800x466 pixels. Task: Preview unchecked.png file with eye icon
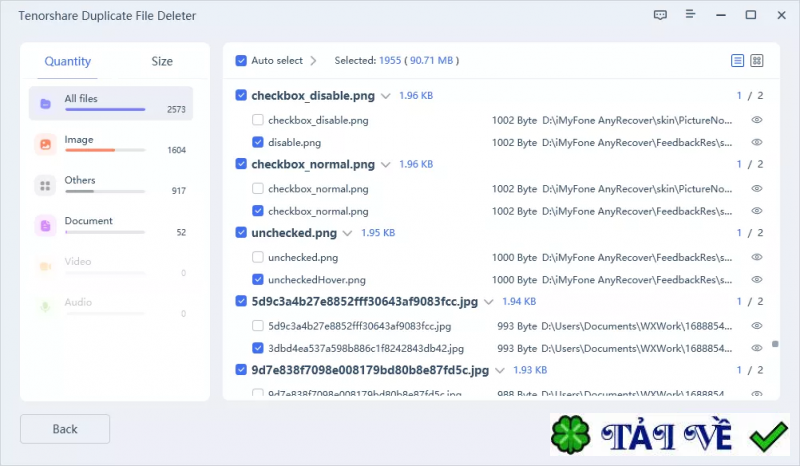[x=757, y=257]
